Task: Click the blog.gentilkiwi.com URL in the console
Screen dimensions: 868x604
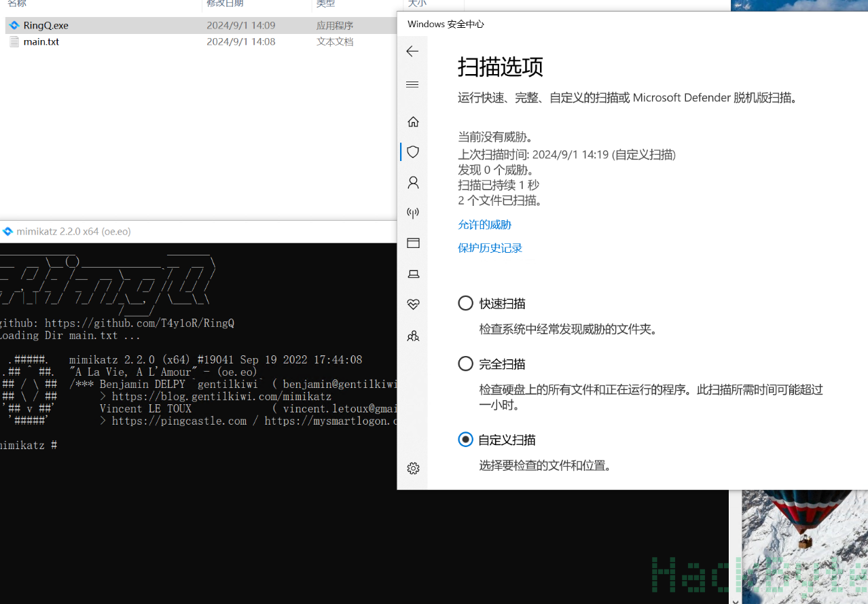Action: click(x=221, y=397)
